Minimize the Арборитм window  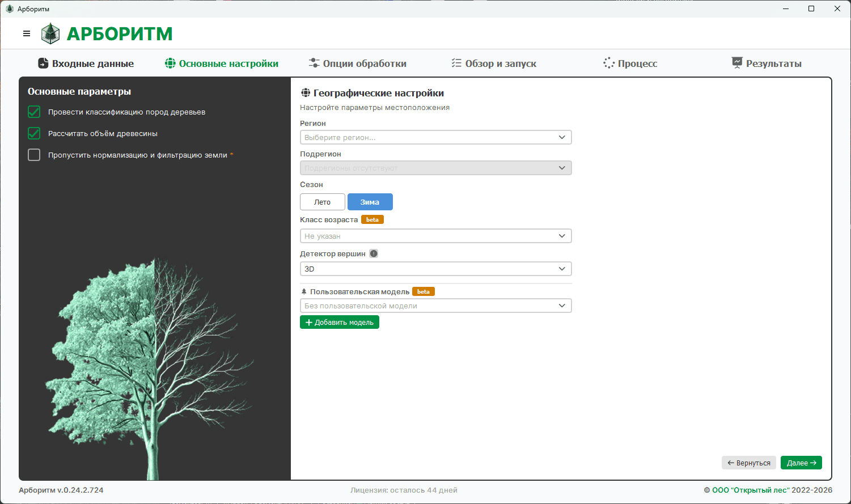tap(786, 9)
